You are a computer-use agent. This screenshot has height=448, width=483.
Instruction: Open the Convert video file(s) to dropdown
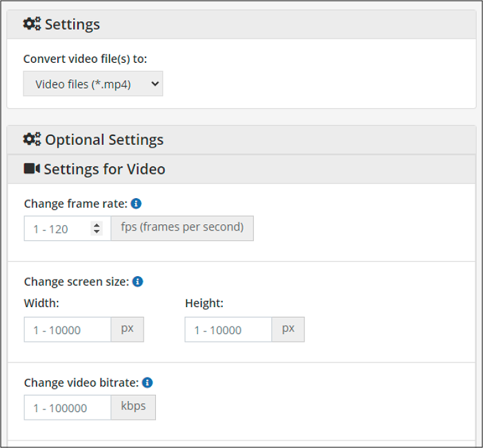(93, 84)
